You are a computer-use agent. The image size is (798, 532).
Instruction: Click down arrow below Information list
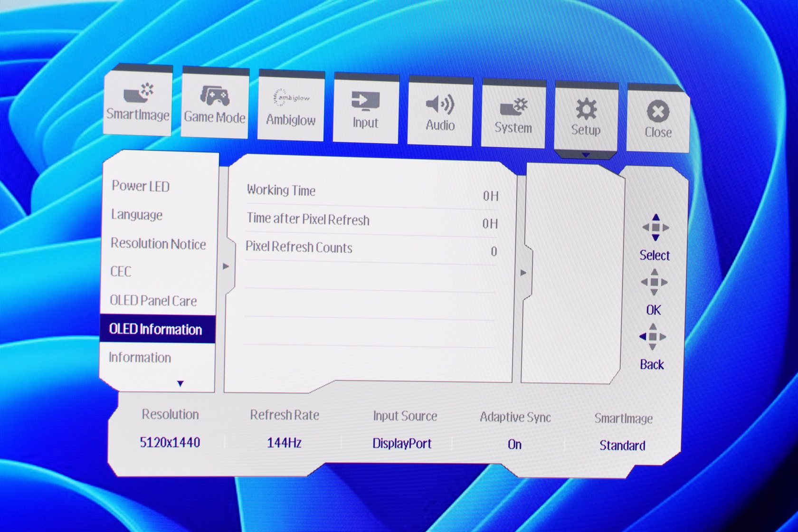click(180, 384)
